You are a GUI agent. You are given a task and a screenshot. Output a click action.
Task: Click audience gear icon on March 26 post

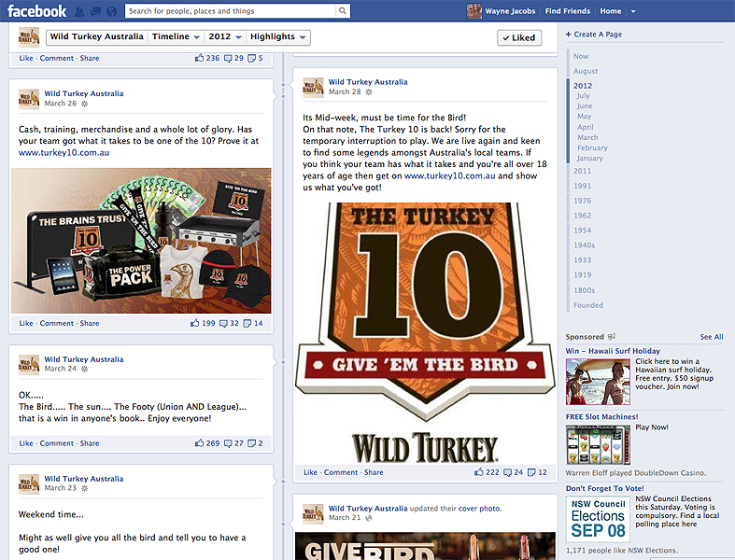tap(84, 104)
